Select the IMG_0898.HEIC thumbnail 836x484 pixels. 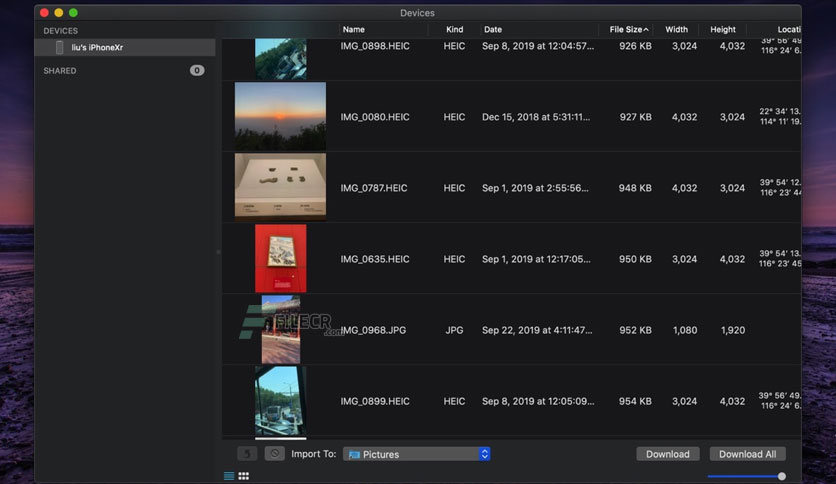pyautogui.click(x=280, y=59)
